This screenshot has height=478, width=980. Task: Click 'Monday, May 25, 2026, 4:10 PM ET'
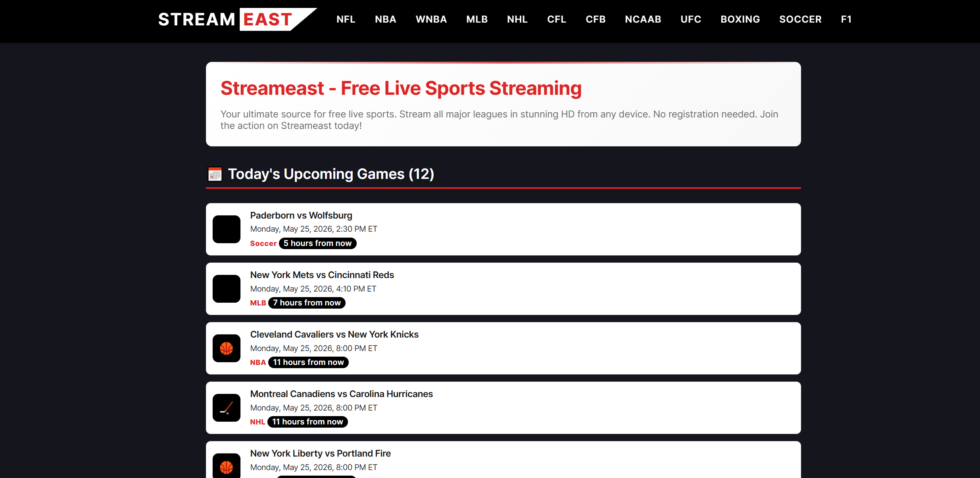point(313,289)
